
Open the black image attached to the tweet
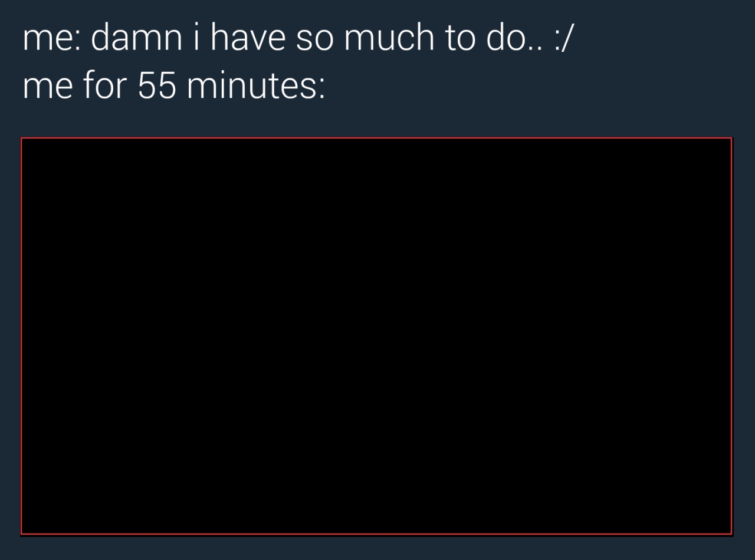pyautogui.click(x=376, y=336)
